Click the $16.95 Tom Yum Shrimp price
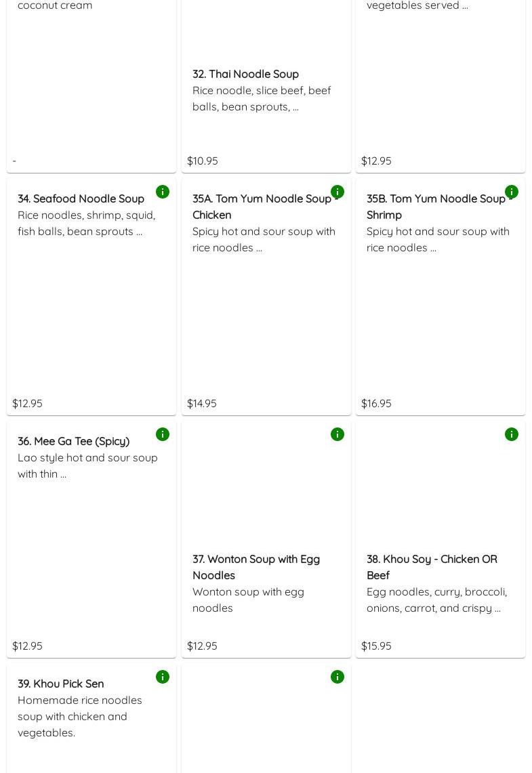The width and height of the screenshot is (532, 773). pos(376,403)
